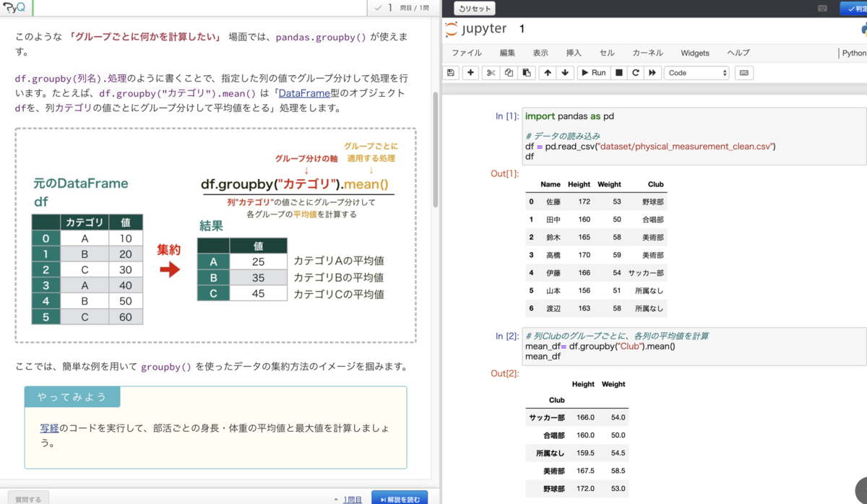867x504 pixels.
Task: Click the notebook title 1
Action: (x=522, y=29)
